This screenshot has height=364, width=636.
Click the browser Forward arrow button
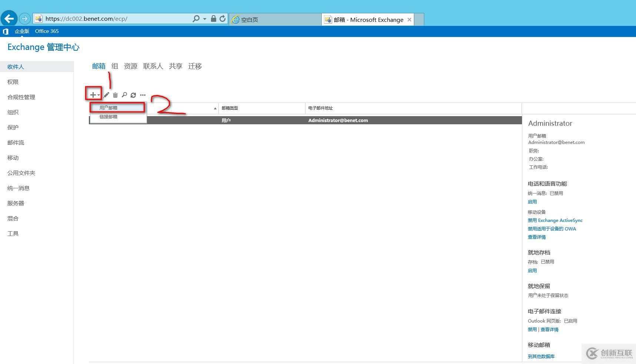point(24,18)
